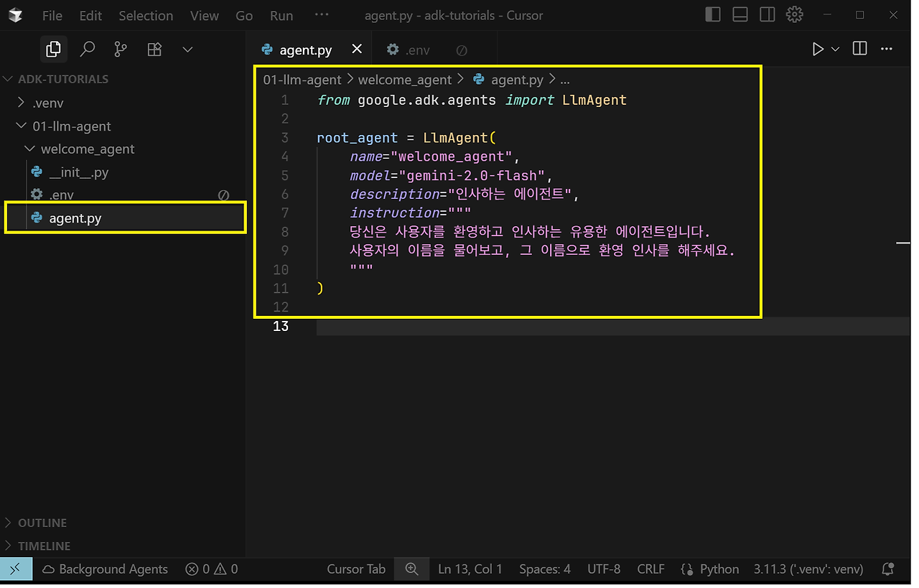
Task: Click the description argument on line 6
Action: [394, 194]
